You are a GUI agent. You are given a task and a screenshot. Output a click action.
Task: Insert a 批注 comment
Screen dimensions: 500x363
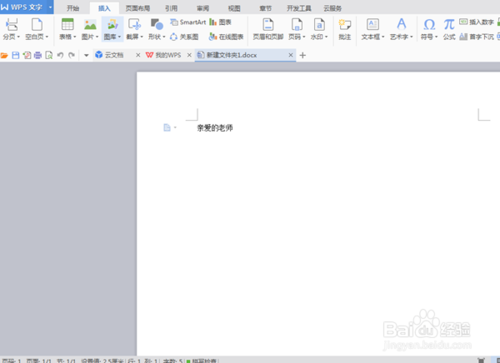345,29
